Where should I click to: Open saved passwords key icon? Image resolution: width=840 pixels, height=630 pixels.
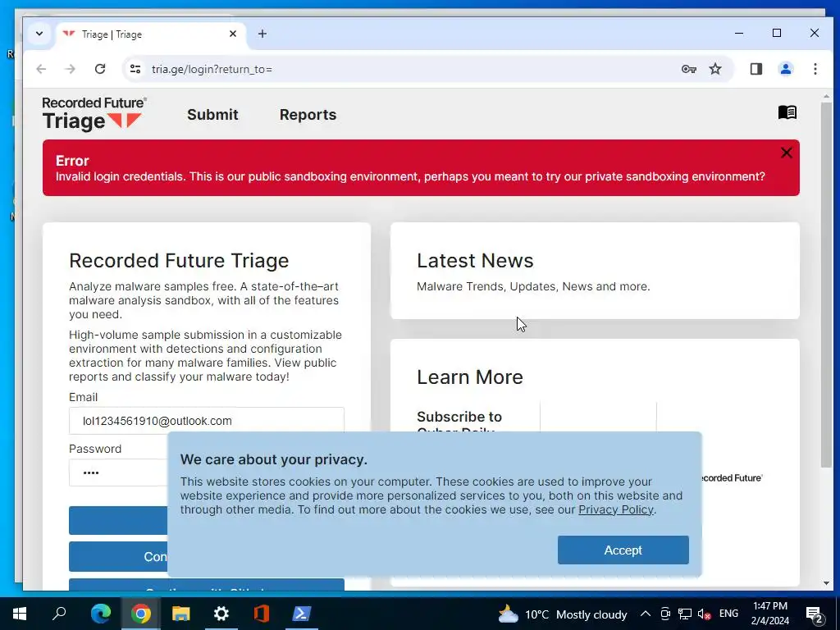coord(688,69)
